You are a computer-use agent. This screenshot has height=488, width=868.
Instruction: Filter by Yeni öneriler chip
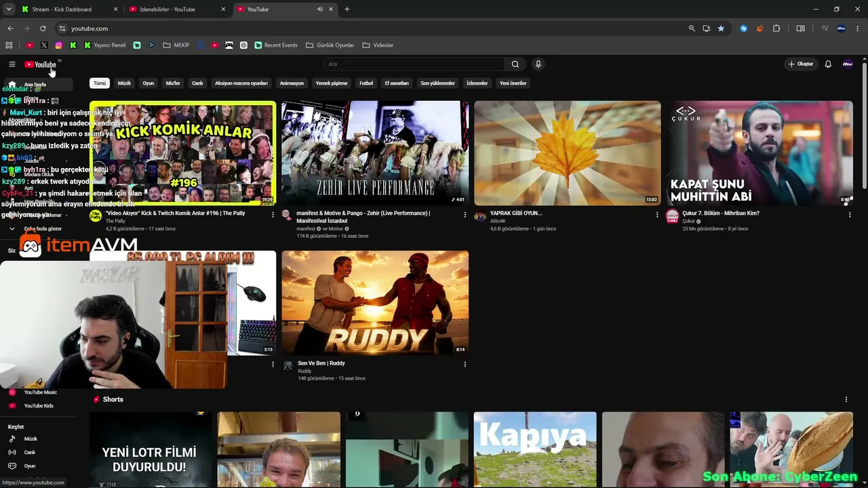[x=513, y=83]
